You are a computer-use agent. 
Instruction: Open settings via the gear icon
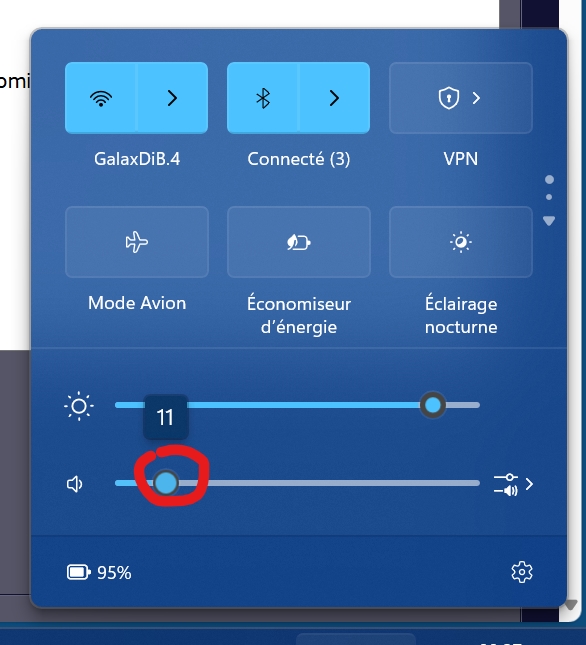[522, 572]
